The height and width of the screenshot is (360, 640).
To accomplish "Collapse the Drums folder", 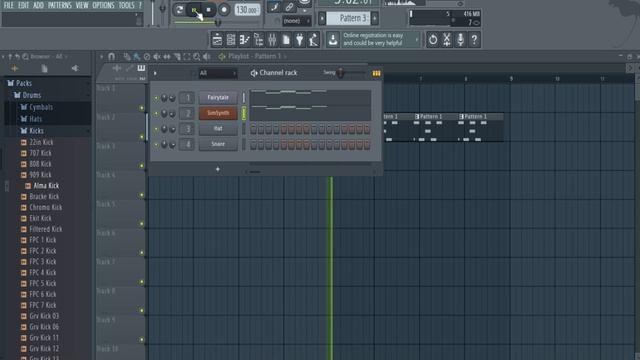I will 27,95.
